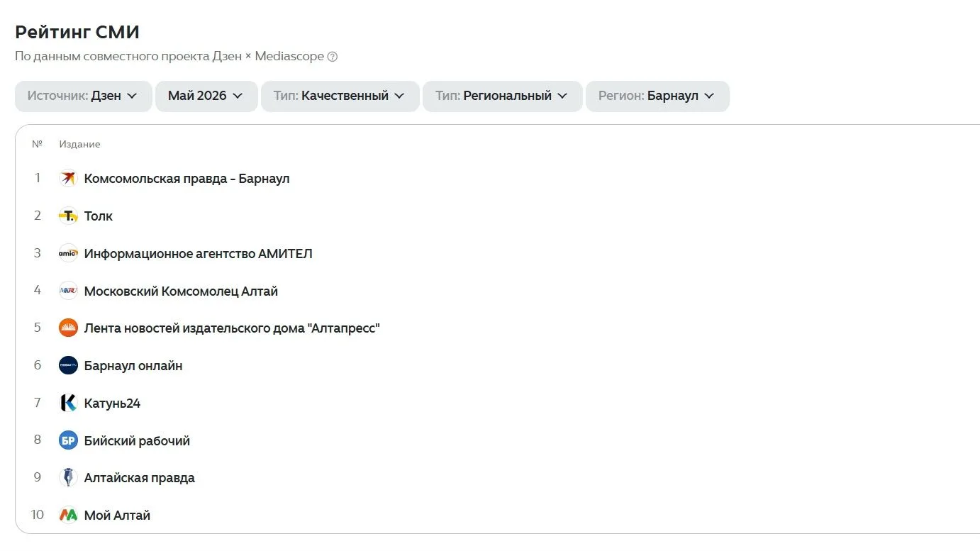This screenshot has width=980, height=551.
Task: Open the Толк publication entry
Action: [x=99, y=216]
